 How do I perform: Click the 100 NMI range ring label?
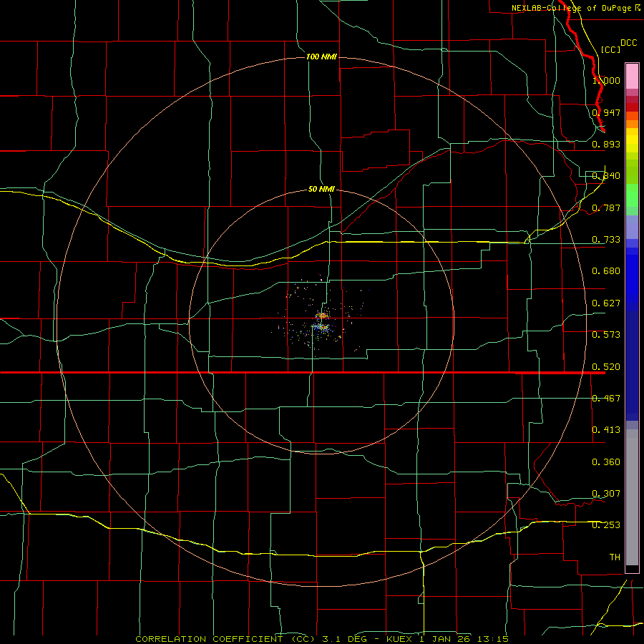[321, 57]
